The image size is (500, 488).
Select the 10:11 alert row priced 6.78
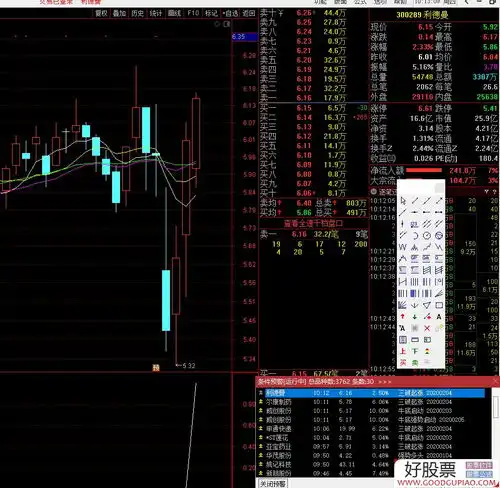pyautogui.click(x=372, y=402)
